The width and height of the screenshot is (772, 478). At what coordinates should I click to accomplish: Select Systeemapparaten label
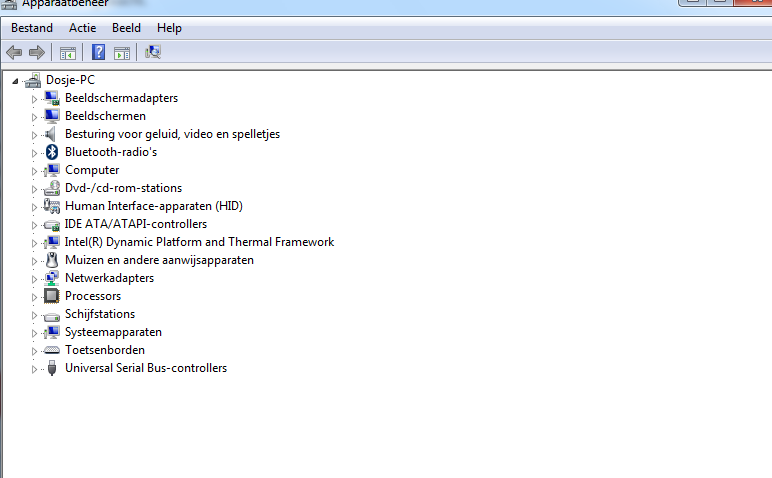[113, 332]
